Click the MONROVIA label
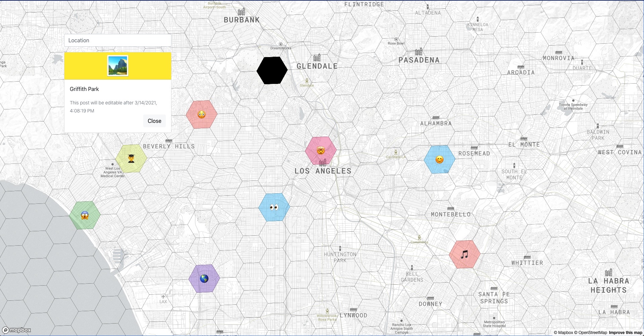The height and width of the screenshot is (336, 644). 559,58
